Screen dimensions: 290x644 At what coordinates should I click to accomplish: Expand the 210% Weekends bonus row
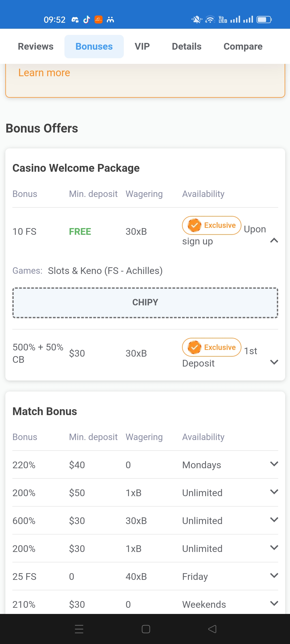[x=274, y=603]
